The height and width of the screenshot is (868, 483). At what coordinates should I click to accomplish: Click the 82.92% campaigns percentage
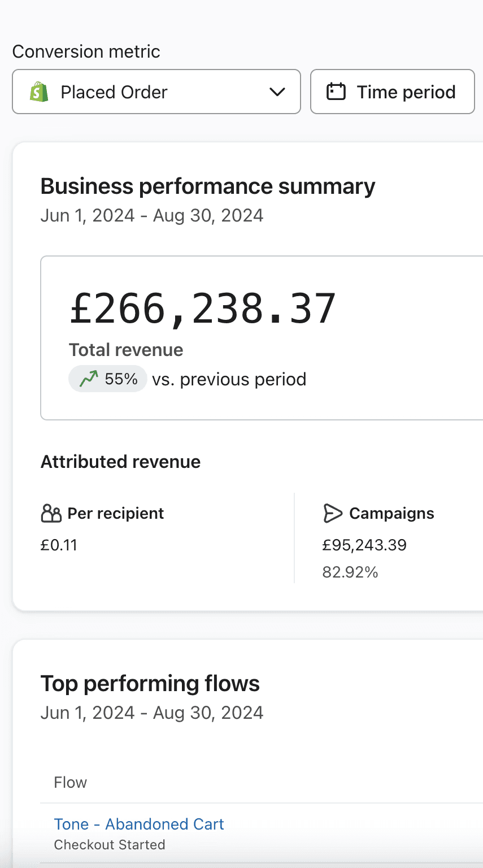pyautogui.click(x=350, y=572)
